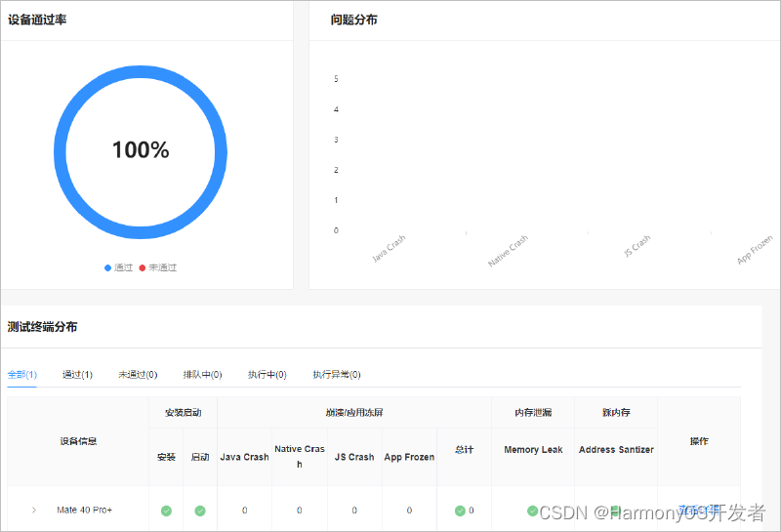Click the 安装 column header
781x532 pixels.
(x=166, y=457)
